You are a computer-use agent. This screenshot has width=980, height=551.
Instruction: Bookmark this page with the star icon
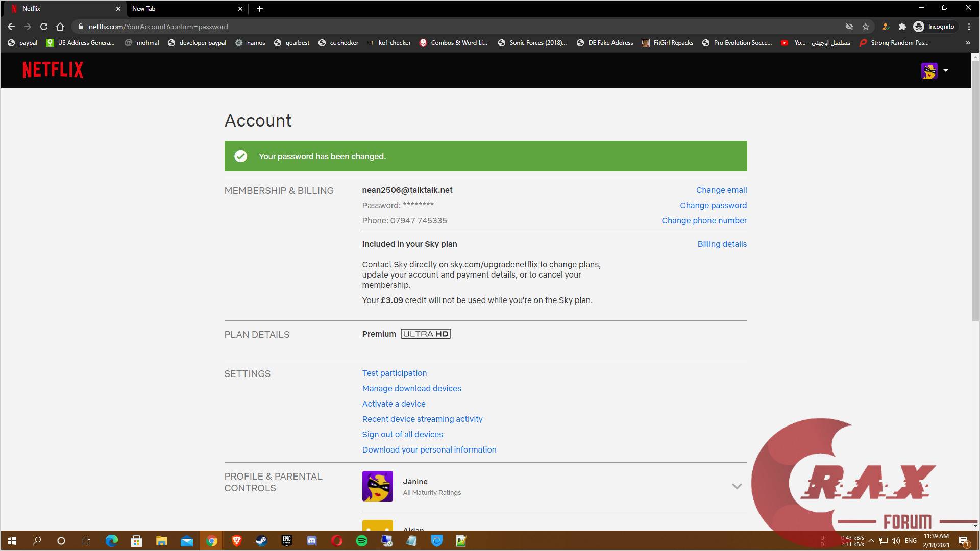865,27
